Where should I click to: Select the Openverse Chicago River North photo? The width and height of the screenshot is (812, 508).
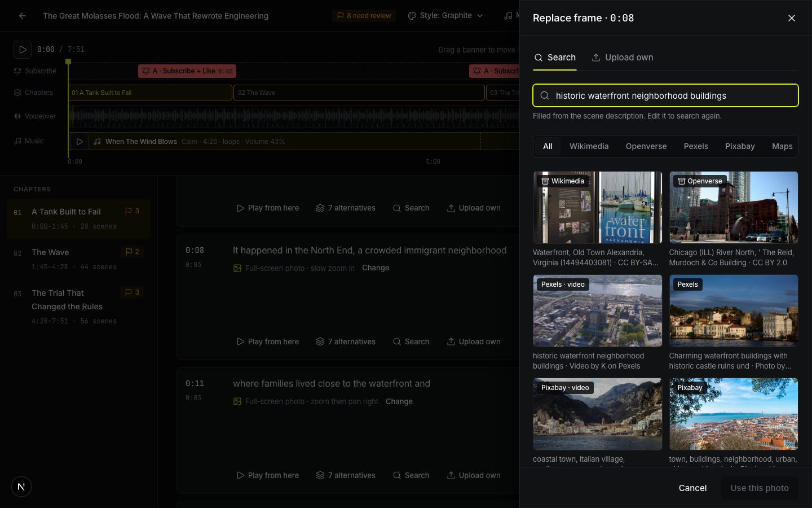point(734,208)
